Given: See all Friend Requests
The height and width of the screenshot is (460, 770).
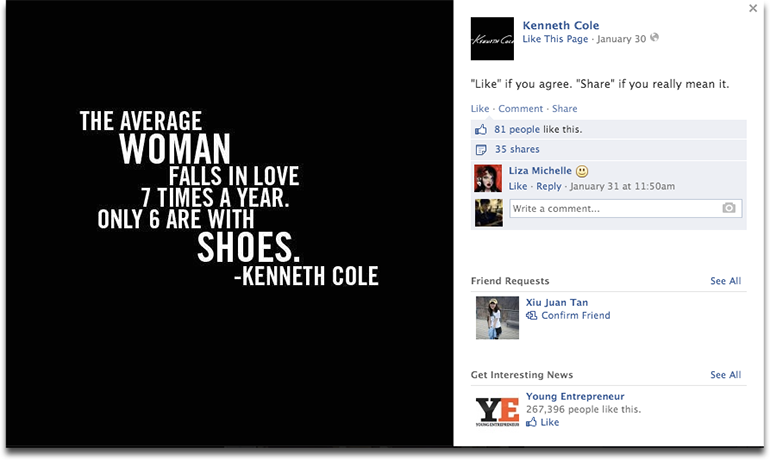Looking at the screenshot, I should pos(725,281).
